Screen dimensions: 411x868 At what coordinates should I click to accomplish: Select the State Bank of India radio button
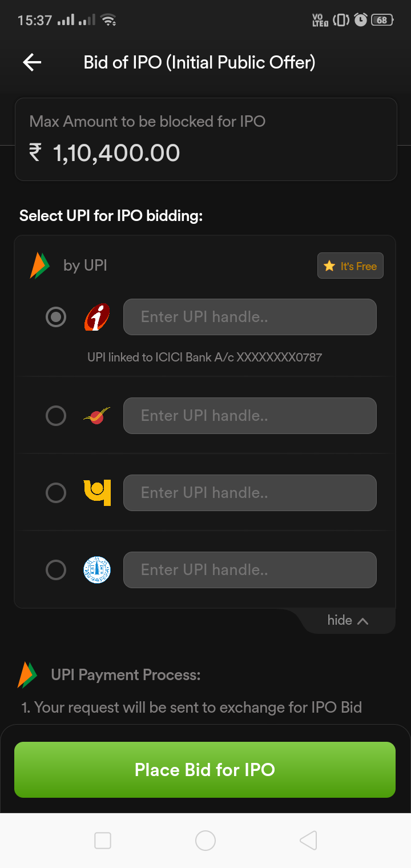[56, 570]
